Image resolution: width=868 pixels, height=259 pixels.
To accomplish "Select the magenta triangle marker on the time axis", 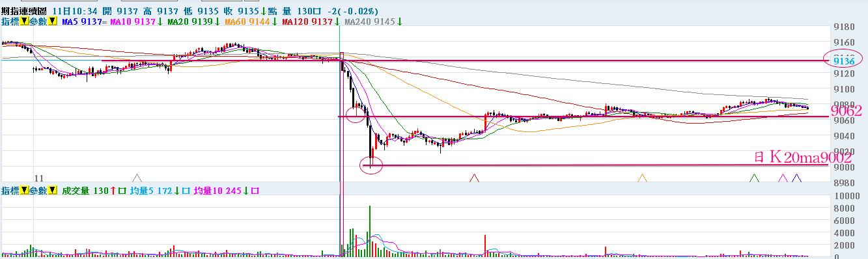I will 783,178.
